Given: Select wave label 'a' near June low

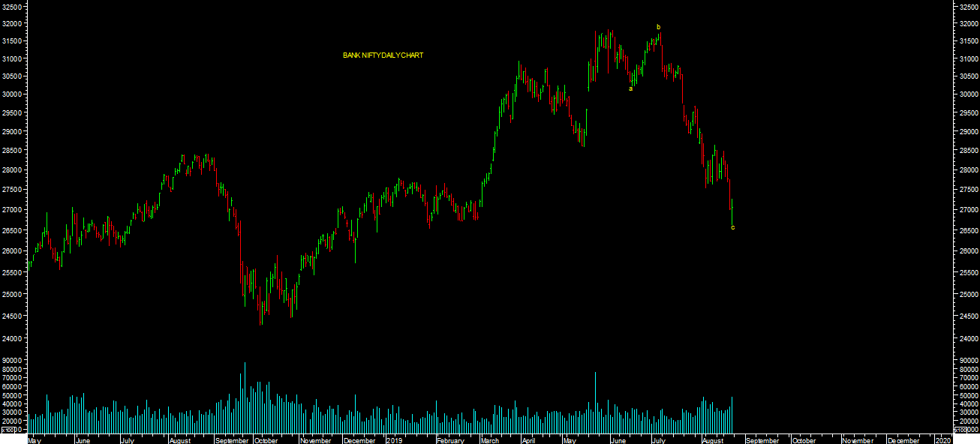Looking at the screenshot, I should pyautogui.click(x=630, y=88).
